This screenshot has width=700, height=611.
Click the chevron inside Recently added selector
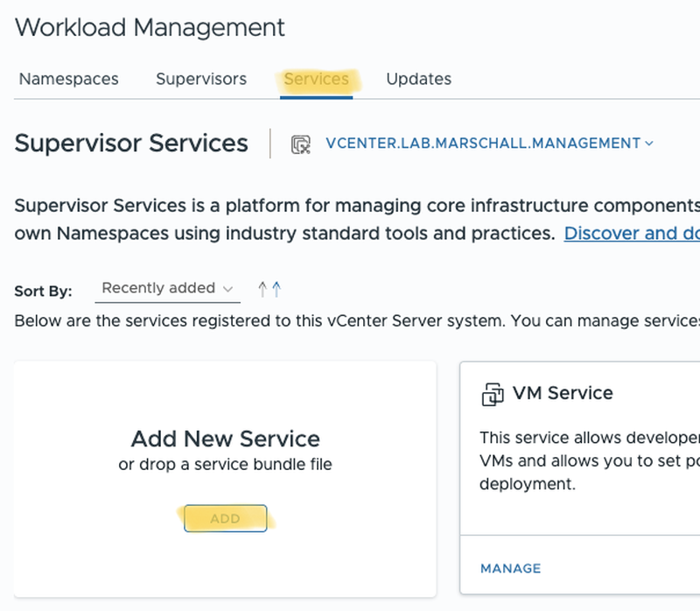(x=228, y=289)
